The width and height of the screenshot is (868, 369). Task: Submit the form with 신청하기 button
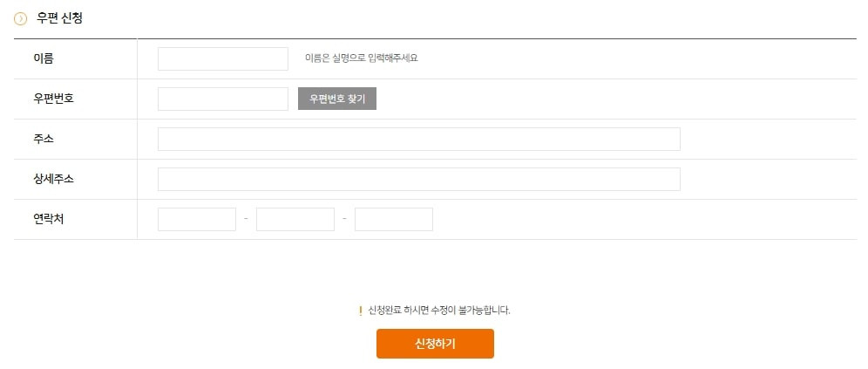(435, 344)
